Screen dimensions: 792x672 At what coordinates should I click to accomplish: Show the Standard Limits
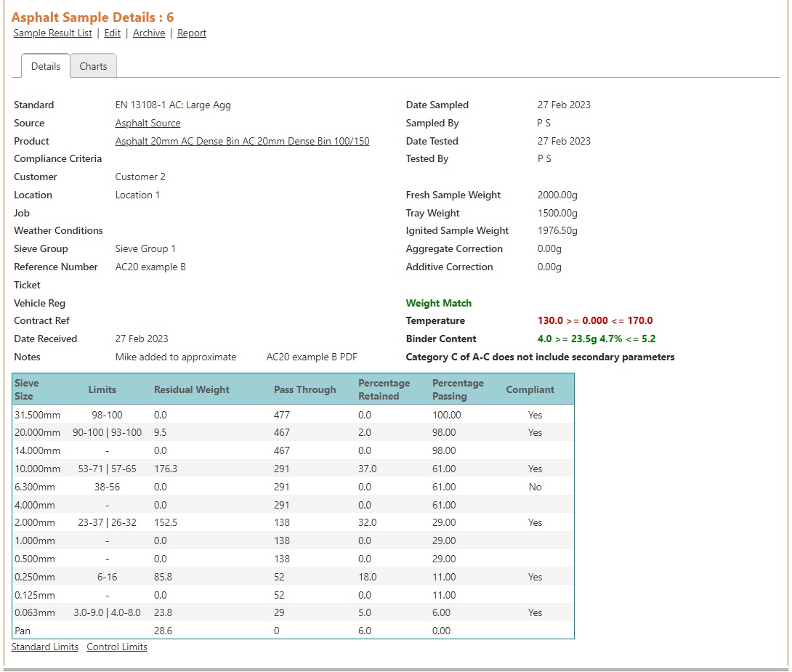pos(45,647)
